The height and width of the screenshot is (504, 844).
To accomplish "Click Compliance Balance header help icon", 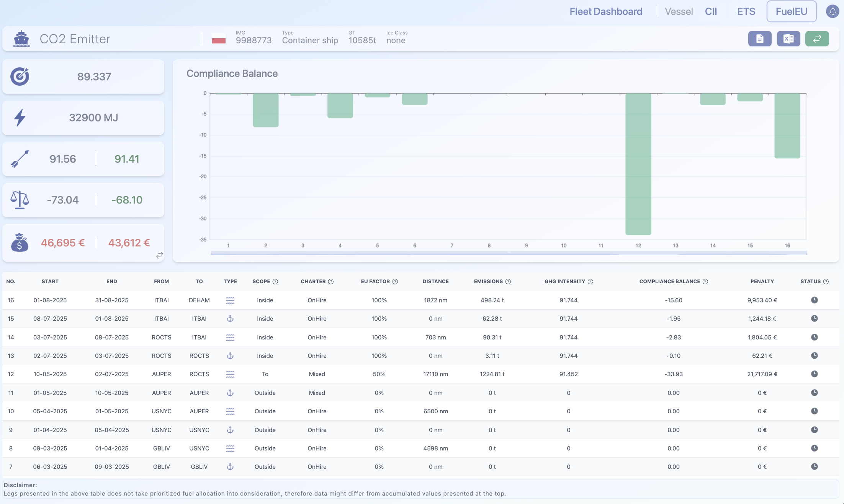I will click(x=705, y=282).
